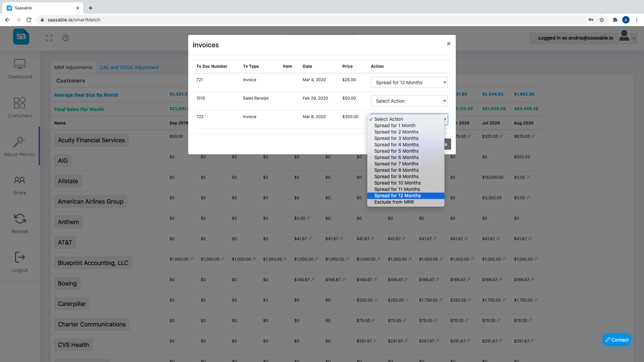Open Customers in the sidebar

click(x=20, y=108)
